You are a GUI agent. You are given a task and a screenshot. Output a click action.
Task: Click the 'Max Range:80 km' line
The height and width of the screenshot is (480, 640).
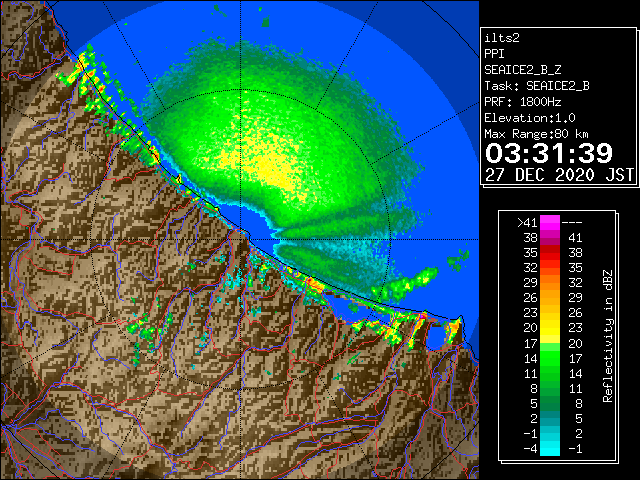point(536,134)
